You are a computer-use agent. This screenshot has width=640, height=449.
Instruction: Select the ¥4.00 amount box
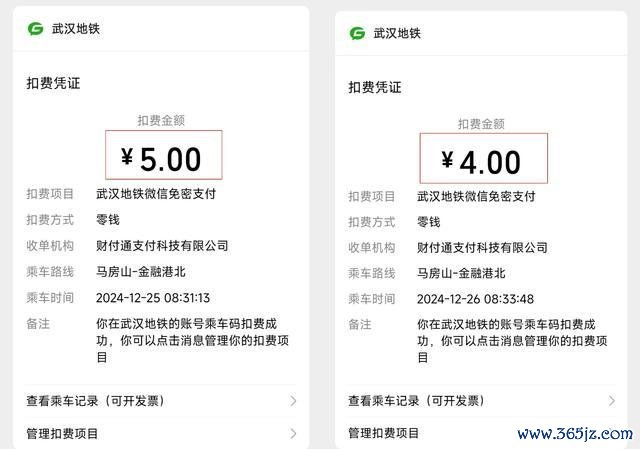[x=484, y=158]
